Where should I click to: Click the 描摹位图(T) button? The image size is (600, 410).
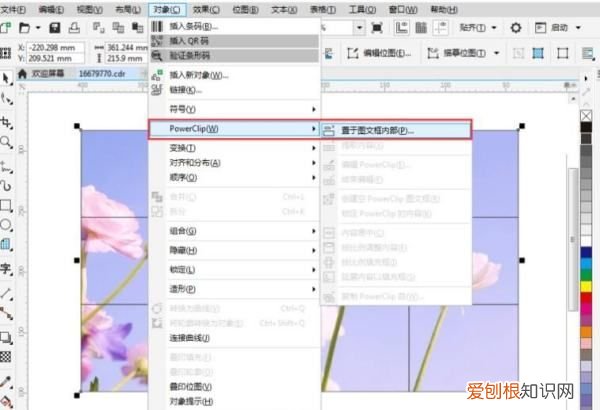pyautogui.click(x=457, y=53)
